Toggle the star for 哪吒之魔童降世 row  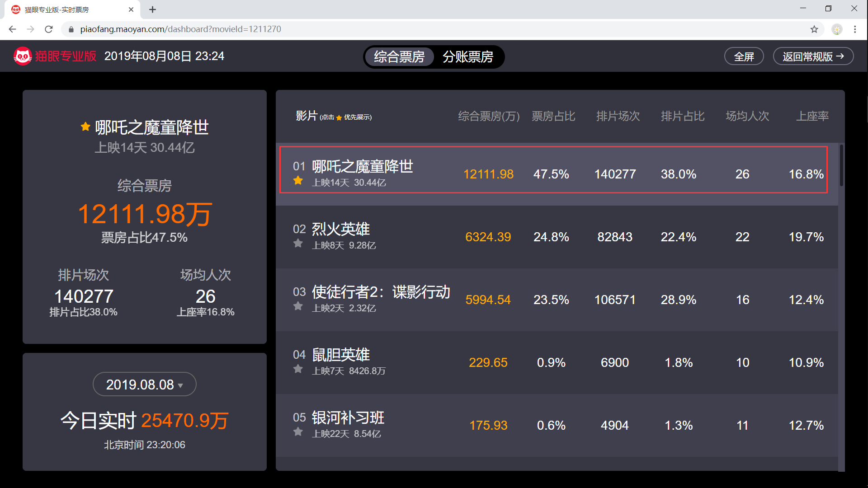[x=298, y=181]
